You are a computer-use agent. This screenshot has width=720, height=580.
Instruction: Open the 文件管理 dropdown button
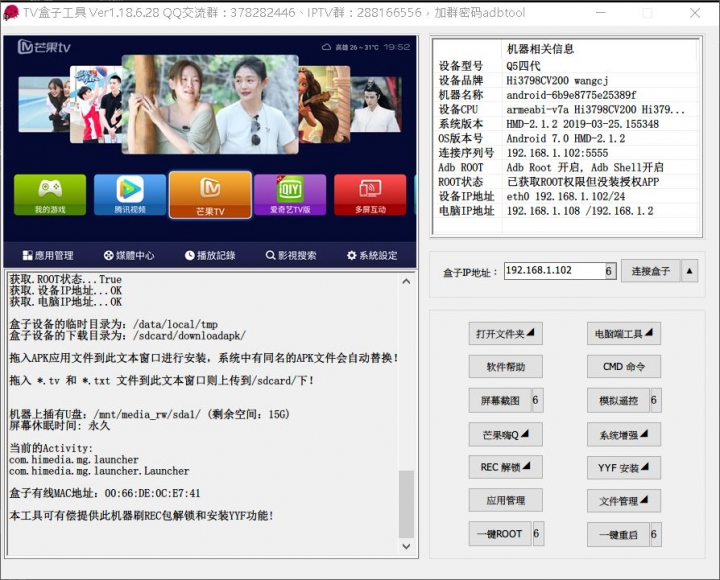coord(624,501)
